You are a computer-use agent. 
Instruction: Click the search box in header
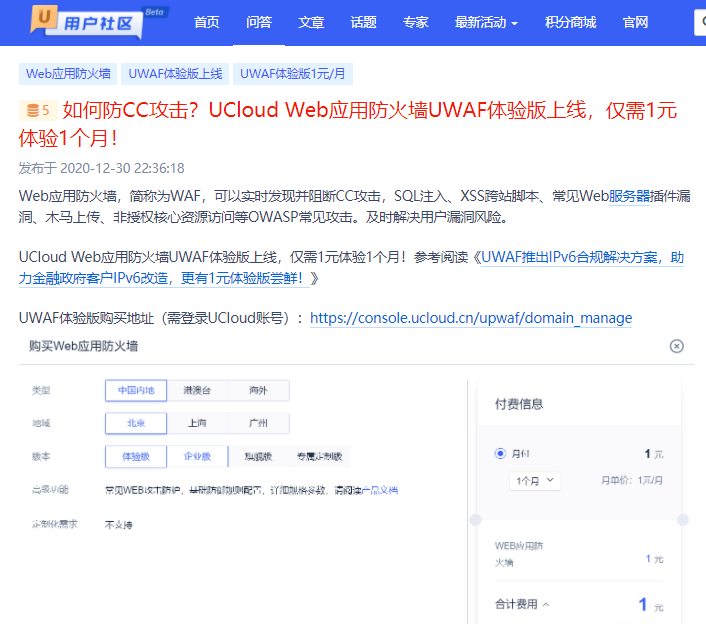pyautogui.click(x=700, y=22)
